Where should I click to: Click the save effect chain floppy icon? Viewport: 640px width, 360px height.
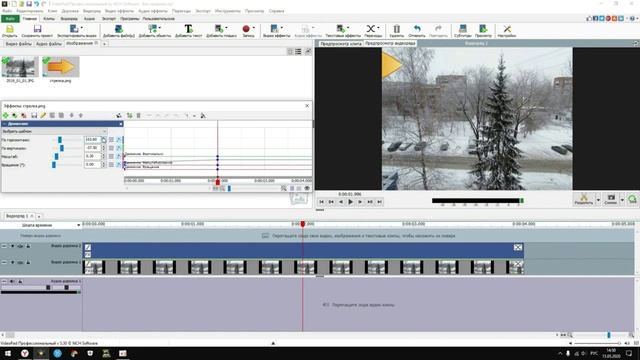pos(34,116)
